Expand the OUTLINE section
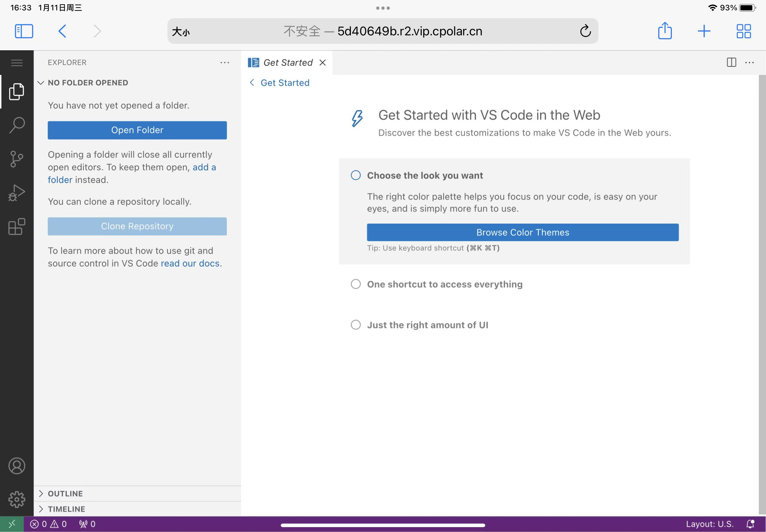The height and width of the screenshot is (532, 766). tap(65, 493)
